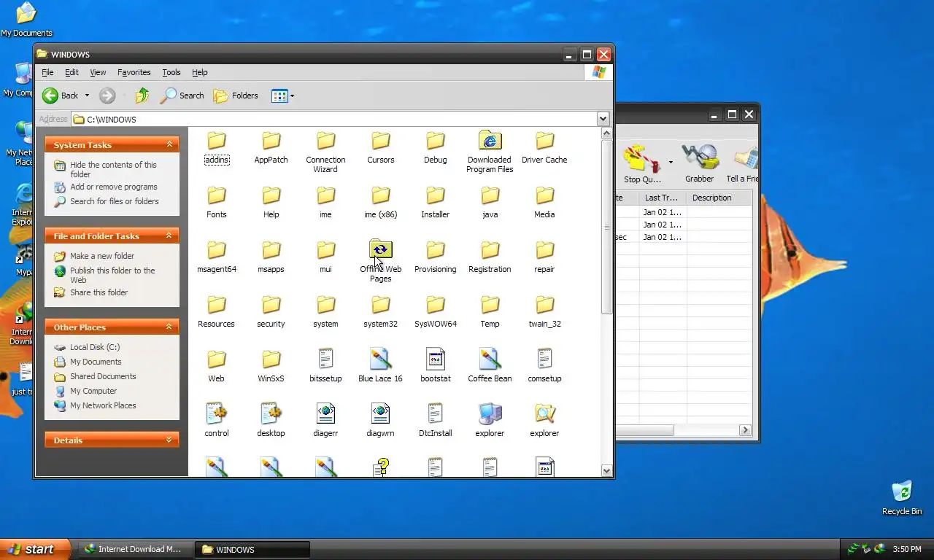Select the Coffee Bean bitmap

(490, 365)
